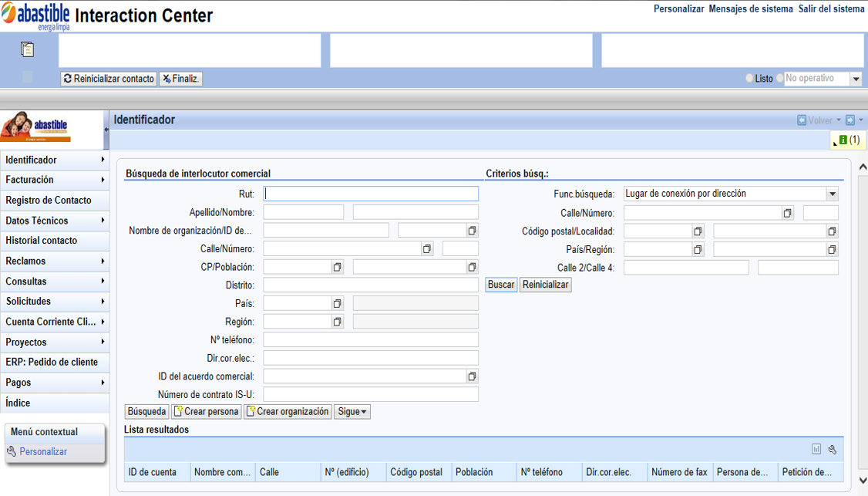
Task: Open the Facturación menu item
Action: tap(55, 180)
